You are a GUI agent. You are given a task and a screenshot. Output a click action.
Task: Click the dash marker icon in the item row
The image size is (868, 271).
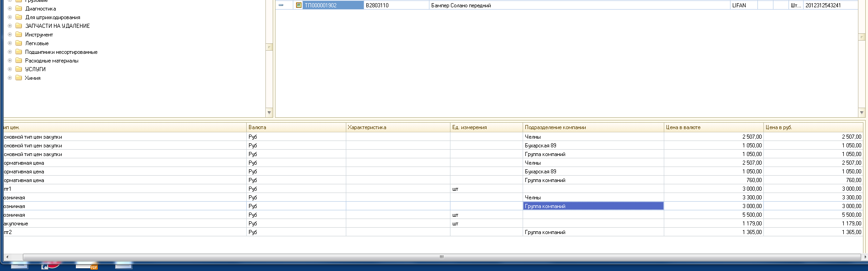(281, 5)
